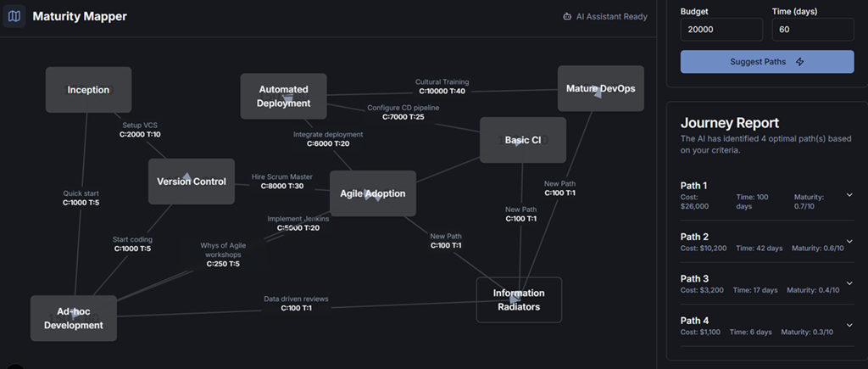Select the Basic CI node

pos(522,140)
